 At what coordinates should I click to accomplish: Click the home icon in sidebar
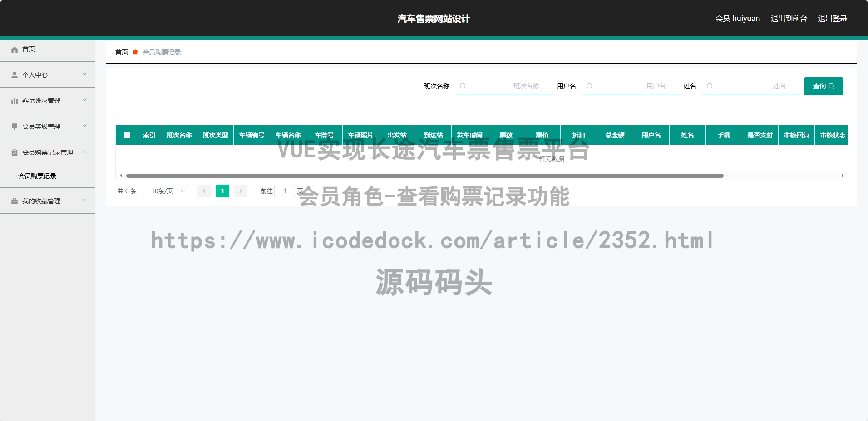coord(15,49)
